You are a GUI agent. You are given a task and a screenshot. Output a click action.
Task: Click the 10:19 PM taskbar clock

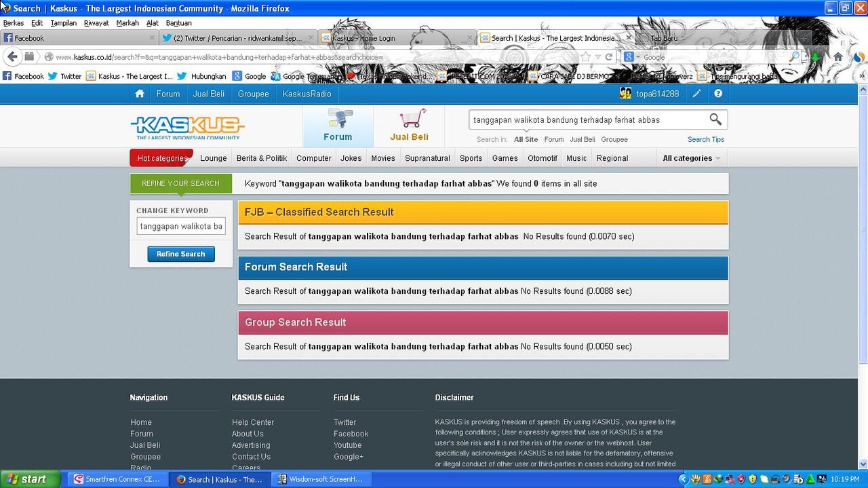click(845, 479)
